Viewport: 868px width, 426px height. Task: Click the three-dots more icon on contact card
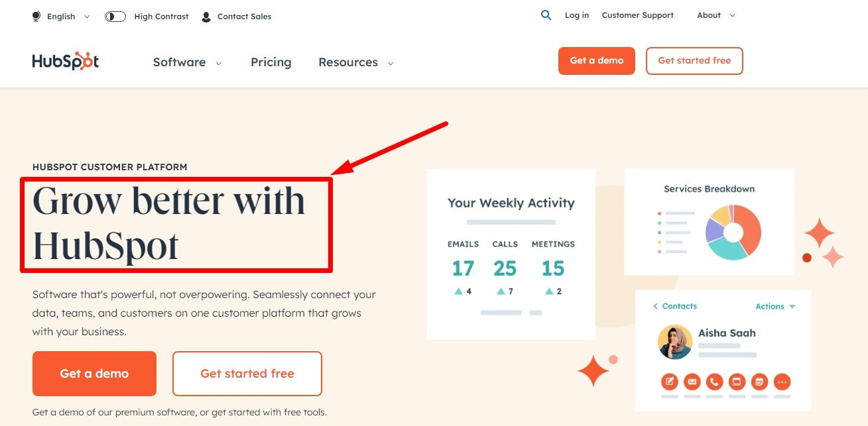pyautogui.click(x=782, y=382)
